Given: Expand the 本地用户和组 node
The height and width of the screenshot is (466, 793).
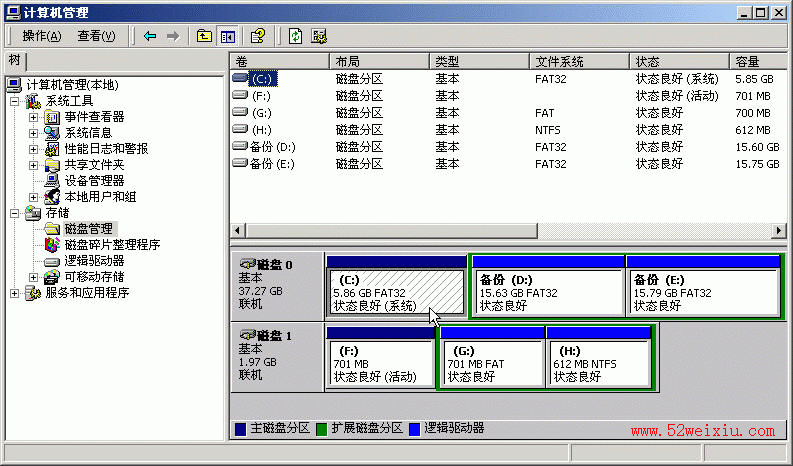Looking at the screenshot, I should tap(33, 197).
